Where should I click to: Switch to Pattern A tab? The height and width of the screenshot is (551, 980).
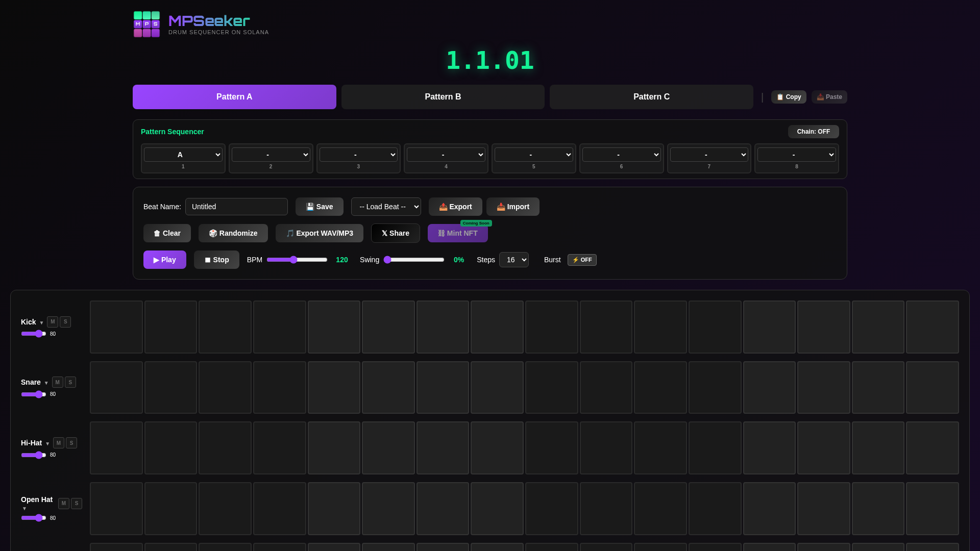click(234, 97)
